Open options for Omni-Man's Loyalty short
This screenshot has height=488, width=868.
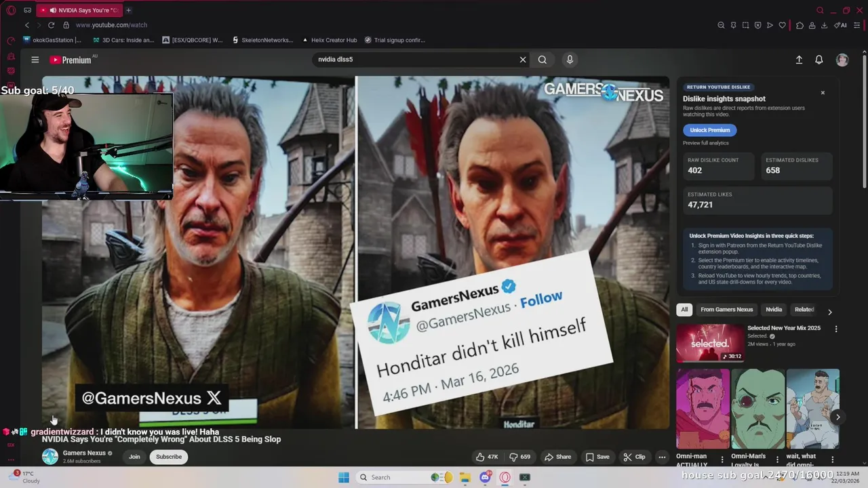(777, 460)
